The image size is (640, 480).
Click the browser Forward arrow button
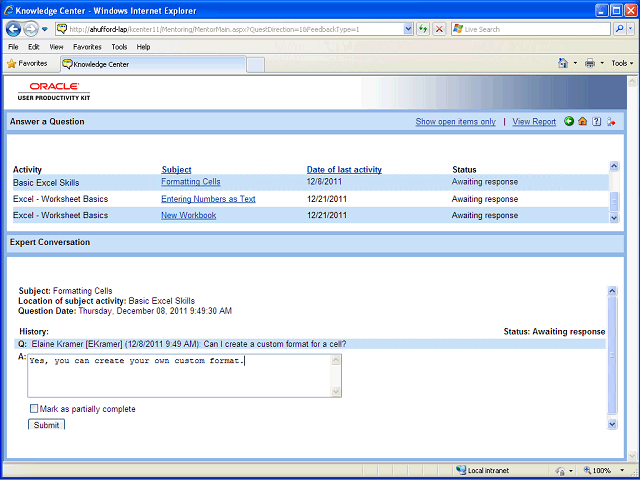point(31,29)
